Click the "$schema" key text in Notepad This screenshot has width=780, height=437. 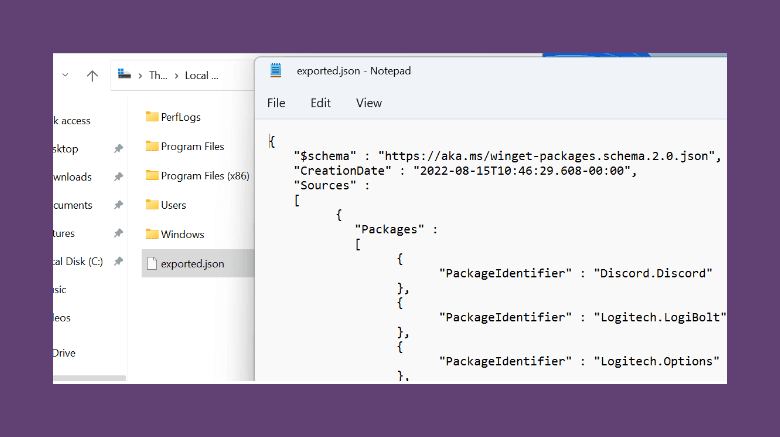click(x=325, y=156)
